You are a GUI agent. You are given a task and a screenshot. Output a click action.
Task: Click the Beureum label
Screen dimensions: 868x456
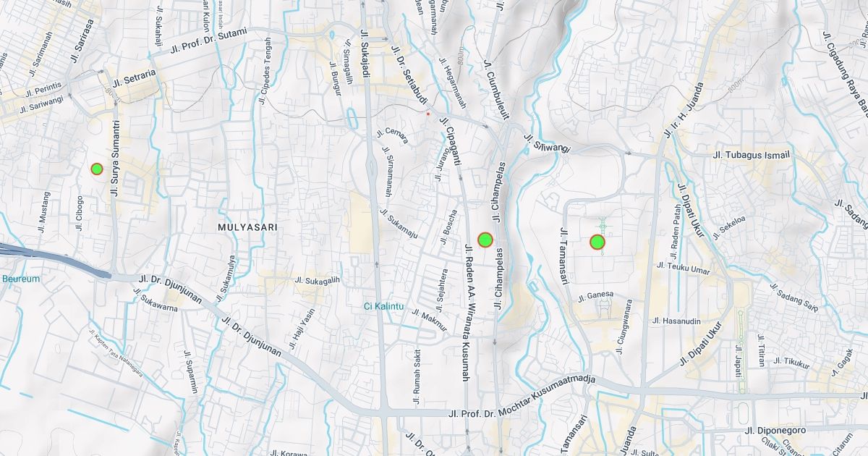click(20, 279)
